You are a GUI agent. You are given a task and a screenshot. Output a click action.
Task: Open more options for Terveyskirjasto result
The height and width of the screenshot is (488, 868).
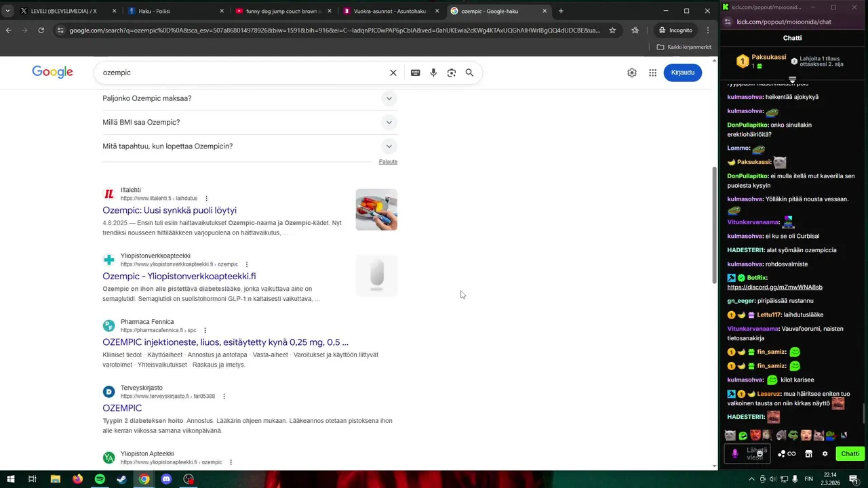(224, 396)
